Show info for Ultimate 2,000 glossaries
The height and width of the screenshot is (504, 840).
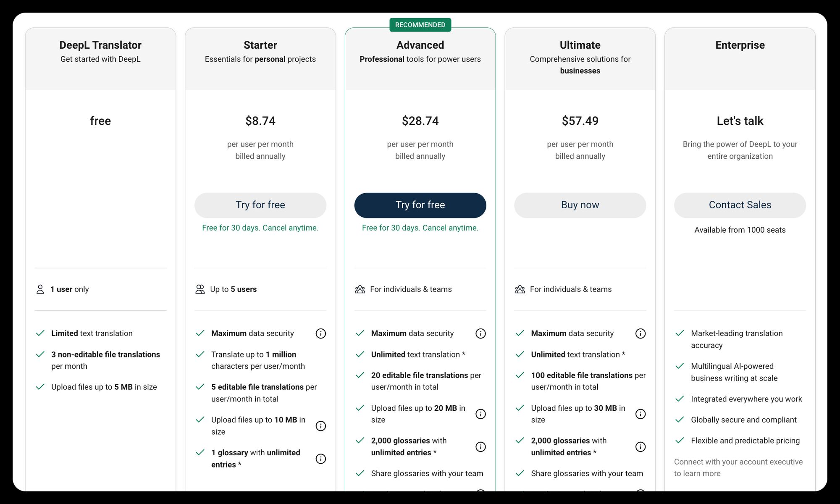(640, 447)
